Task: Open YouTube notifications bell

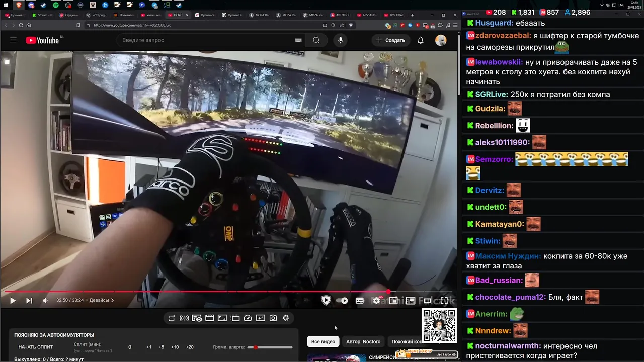Action: click(421, 40)
